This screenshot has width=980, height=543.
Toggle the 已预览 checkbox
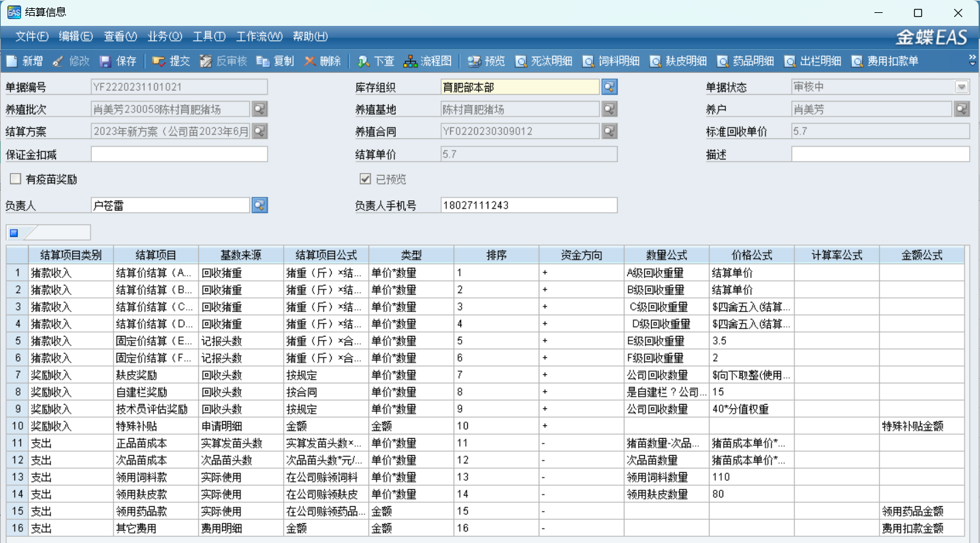coord(366,179)
